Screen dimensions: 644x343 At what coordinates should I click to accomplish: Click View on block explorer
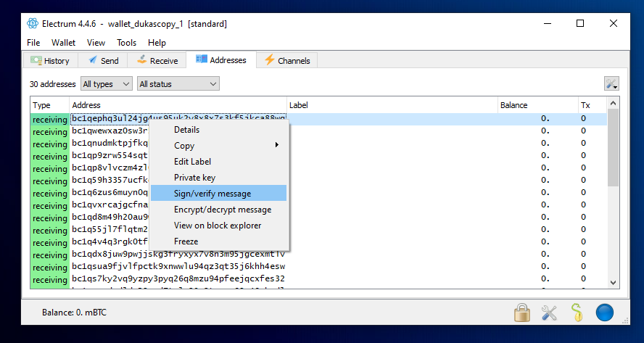(x=218, y=226)
